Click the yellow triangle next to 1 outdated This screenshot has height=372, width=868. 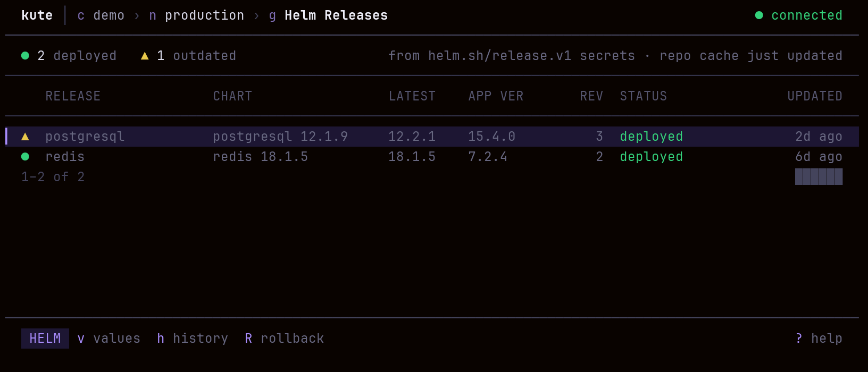(145, 56)
